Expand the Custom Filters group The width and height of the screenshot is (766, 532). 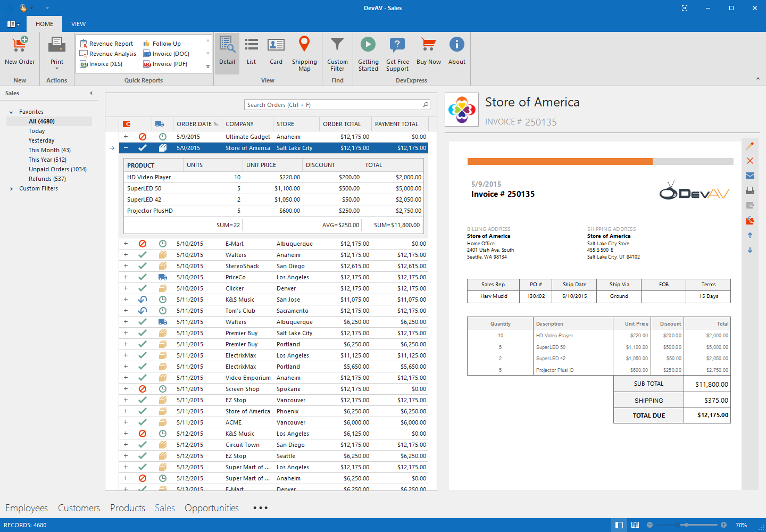(x=11, y=189)
